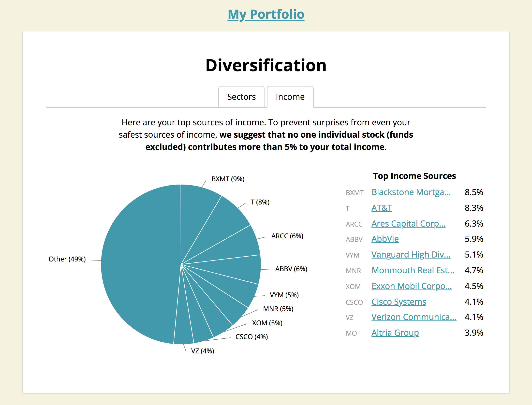Click the Diversification heading
Screen dimensions: 532x405
coord(266,65)
